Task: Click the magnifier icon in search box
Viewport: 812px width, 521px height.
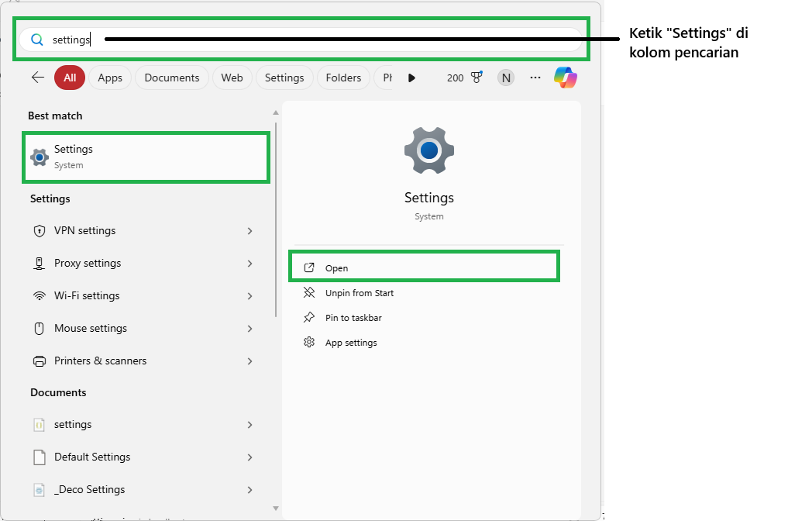Action: click(36, 40)
